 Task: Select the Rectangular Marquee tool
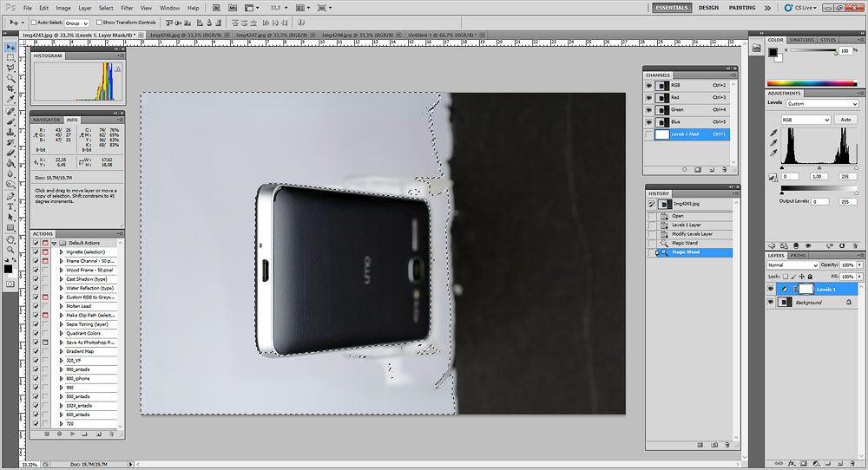click(10, 58)
